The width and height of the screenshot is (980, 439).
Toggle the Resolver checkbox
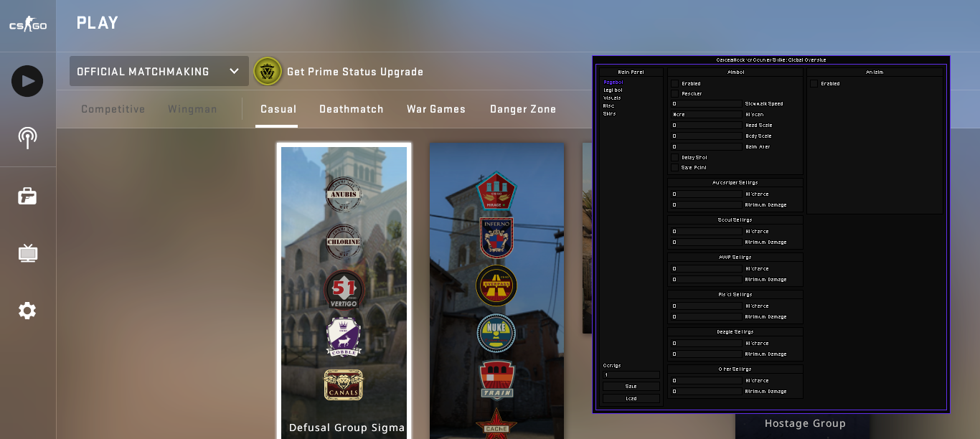coord(674,94)
